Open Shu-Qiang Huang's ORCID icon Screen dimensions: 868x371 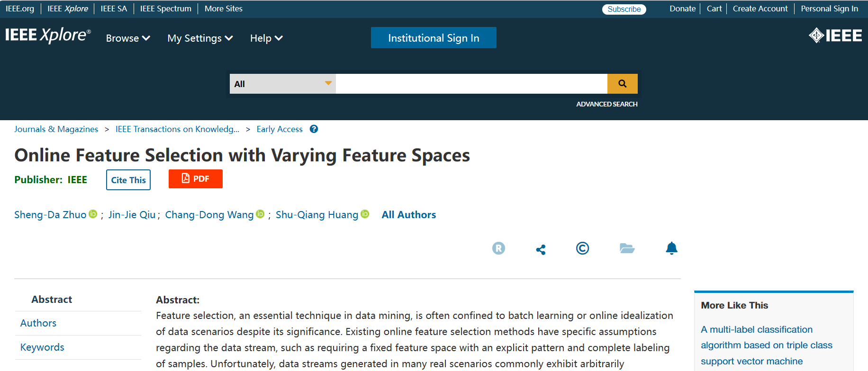click(x=365, y=214)
